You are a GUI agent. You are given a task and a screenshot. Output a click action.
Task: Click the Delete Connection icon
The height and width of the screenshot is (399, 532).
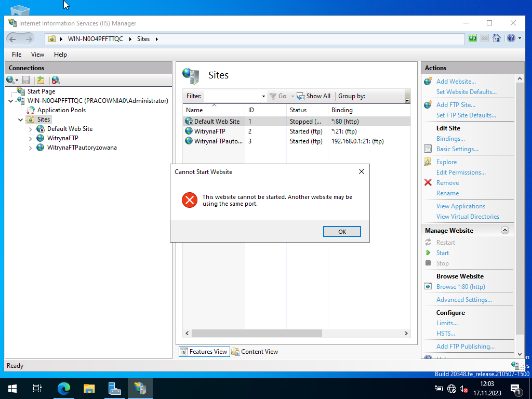pos(56,80)
